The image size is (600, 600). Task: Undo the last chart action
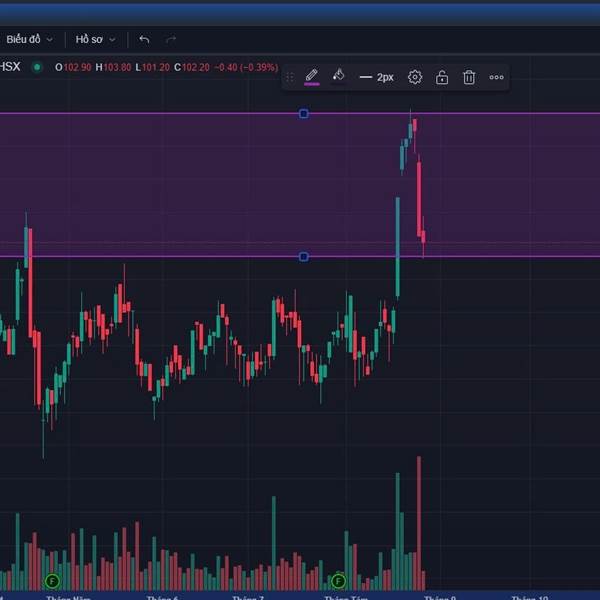pos(144,39)
